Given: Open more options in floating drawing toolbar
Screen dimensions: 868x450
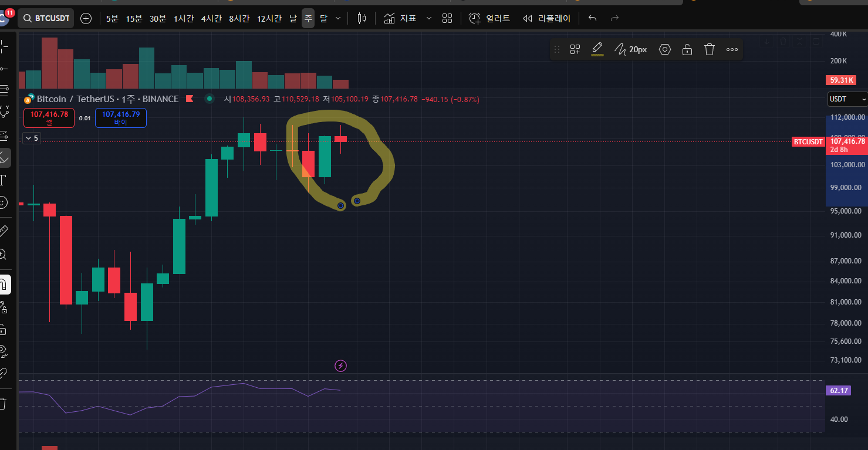Looking at the screenshot, I should point(732,49).
